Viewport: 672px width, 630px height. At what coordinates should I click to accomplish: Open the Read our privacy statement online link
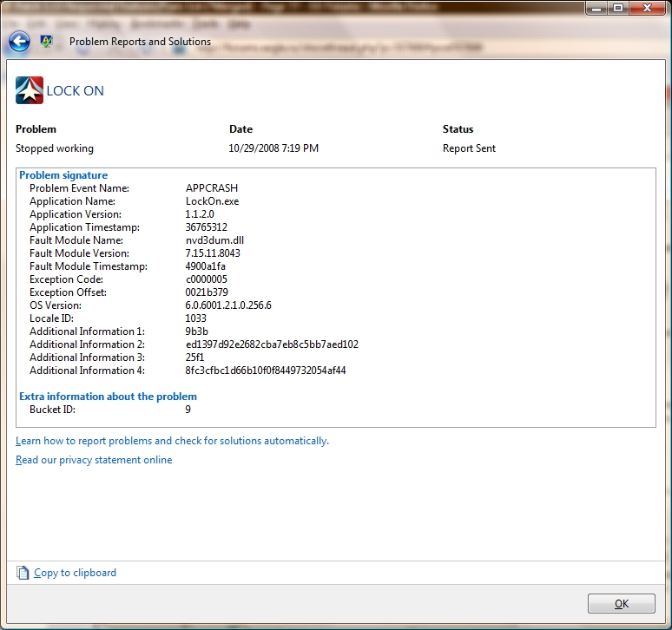coord(94,460)
